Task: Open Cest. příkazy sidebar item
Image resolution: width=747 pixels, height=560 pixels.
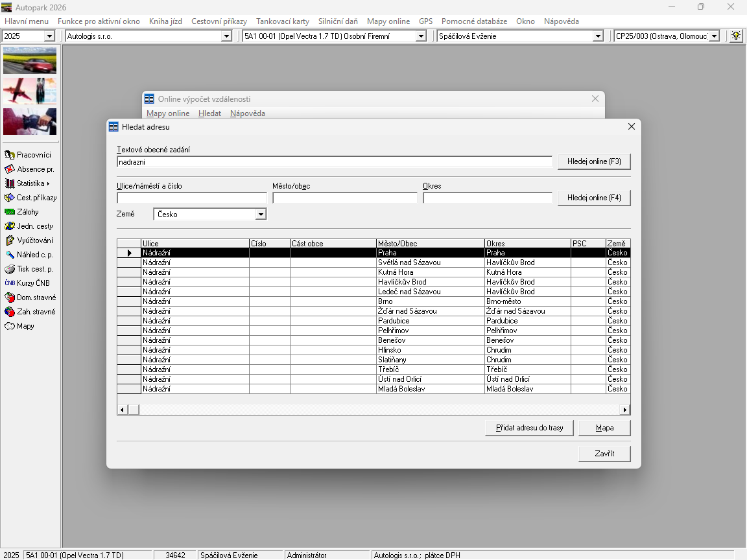Action: pyautogui.click(x=36, y=198)
